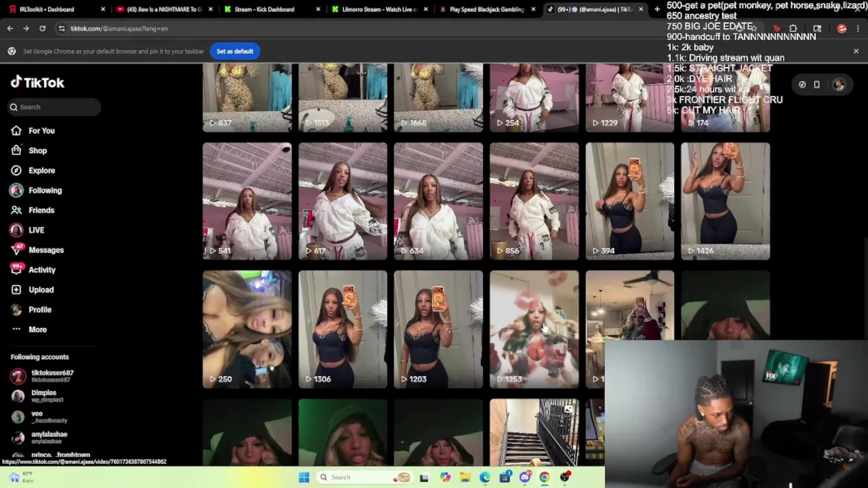Open Google Chrome from the taskbar
This screenshot has width=868, height=488.
point(545,477)
